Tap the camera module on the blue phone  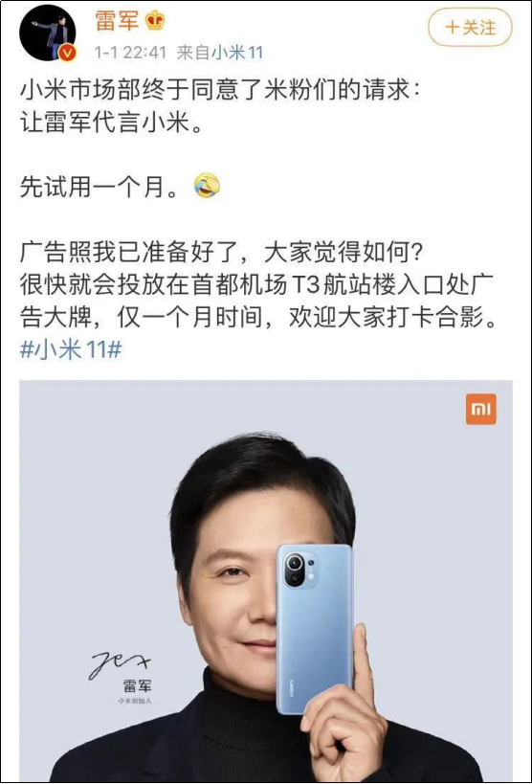(x=300, y=570)
